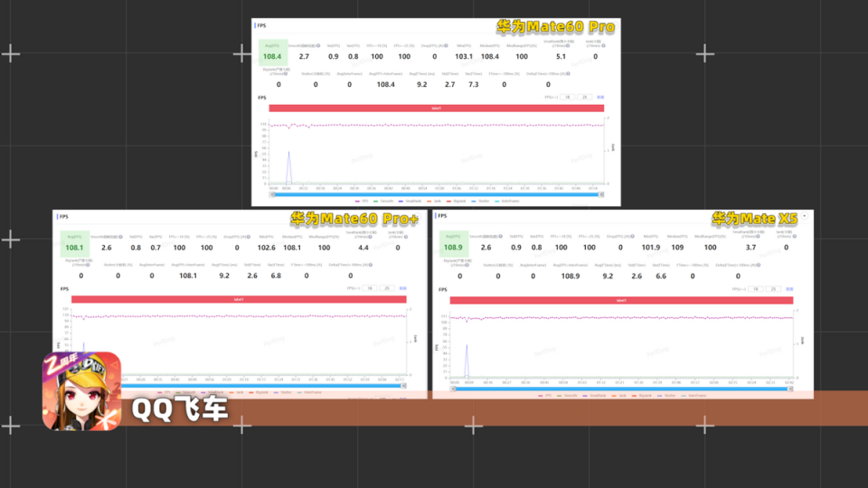Viewport: 868px width, 488px height.
Task: Click left range handle under Mate60 Pro chart
Action: point(272,195)
